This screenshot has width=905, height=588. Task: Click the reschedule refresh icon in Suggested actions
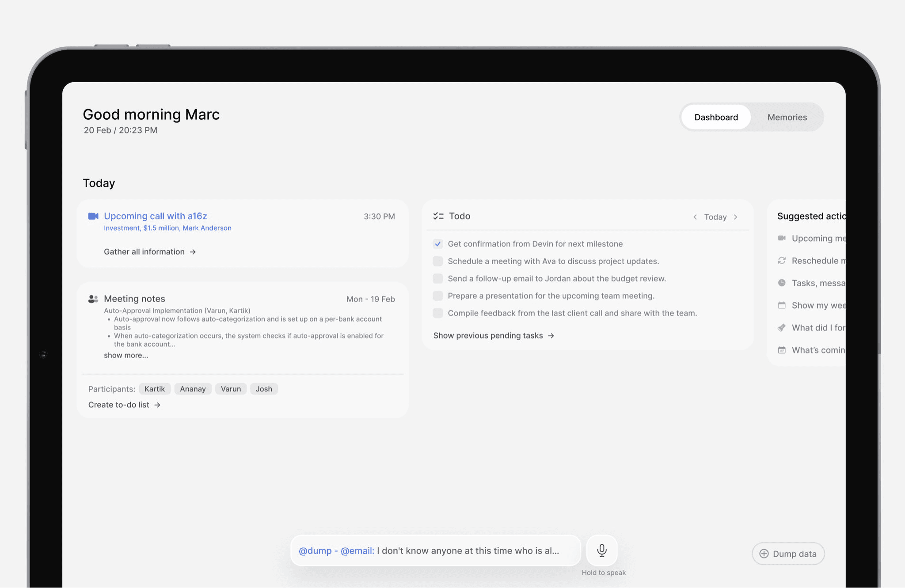pyautogui.click(x=782, y=261)
